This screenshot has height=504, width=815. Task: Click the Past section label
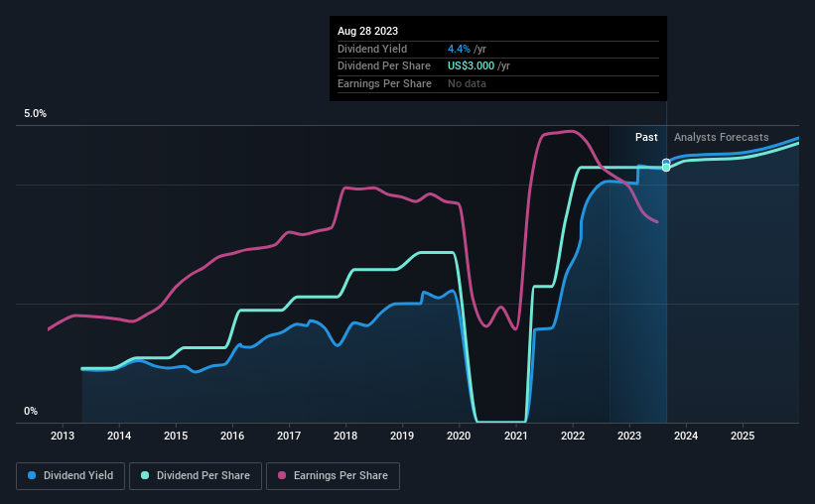coord(646,137)
